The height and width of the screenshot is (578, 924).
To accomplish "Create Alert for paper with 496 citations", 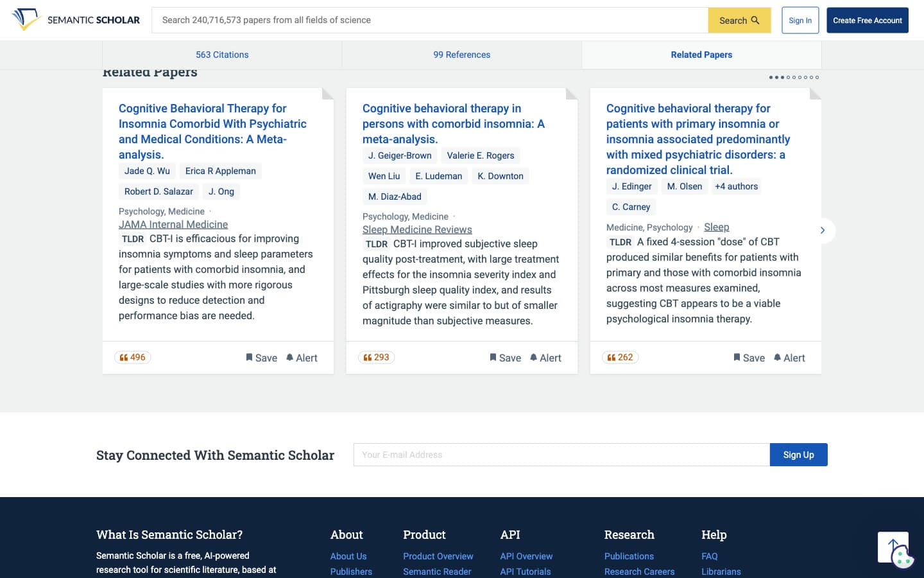I will pyautogui.click(x=302, y=358).
